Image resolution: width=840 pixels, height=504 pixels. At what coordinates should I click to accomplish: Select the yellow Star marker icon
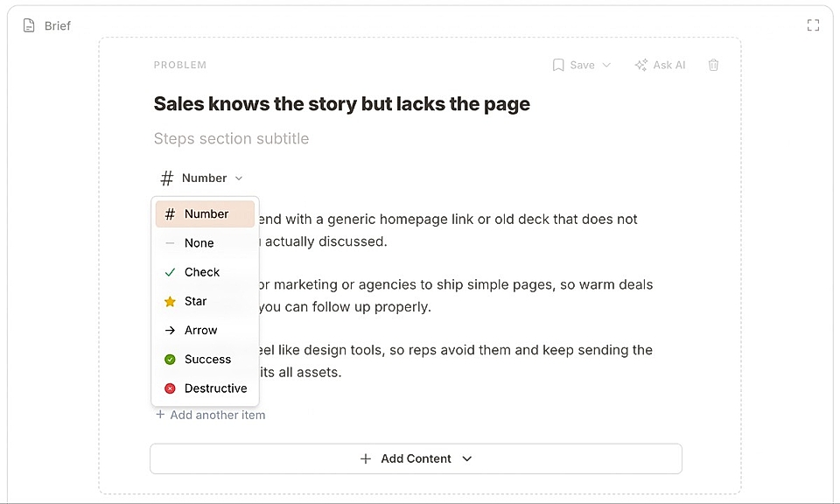169,301
